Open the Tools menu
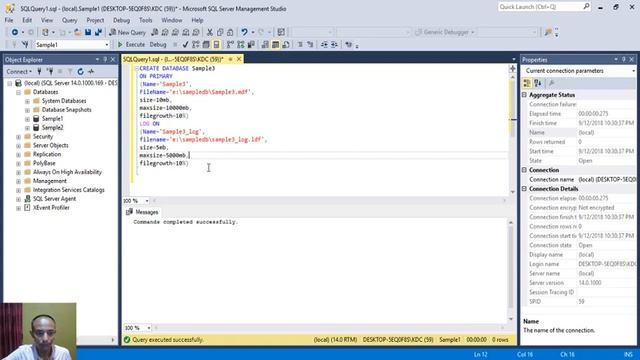Screen dimensions: 640x360 pyautogui.click(x=145, y=20)
